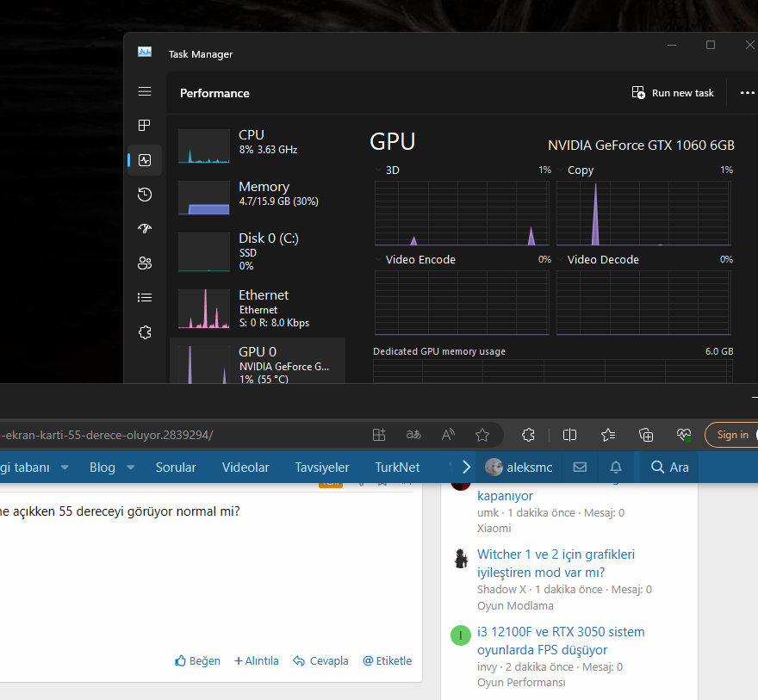Click browser app available icon in address bar

[379, 435]
